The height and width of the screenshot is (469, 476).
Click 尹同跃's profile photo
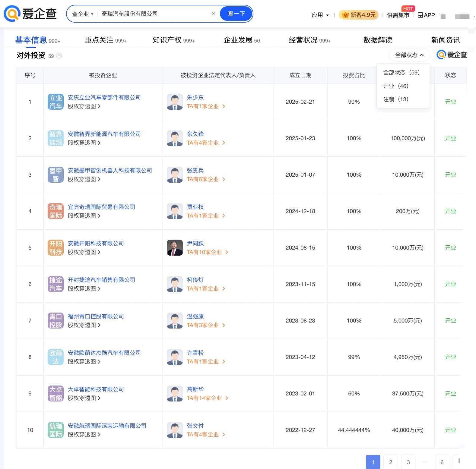tap(175, 248)
